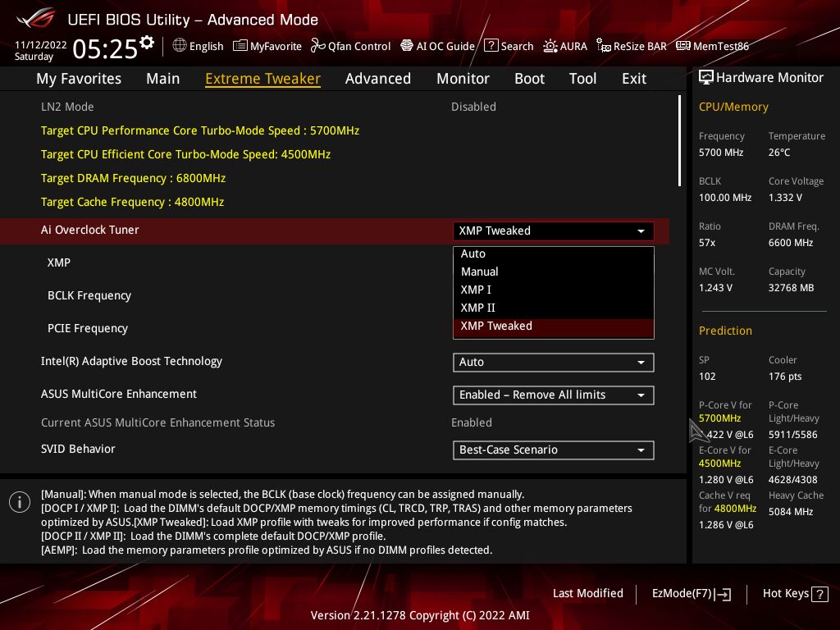Choose Manual in the Overclock Tuner list

(x=554, y=272)
